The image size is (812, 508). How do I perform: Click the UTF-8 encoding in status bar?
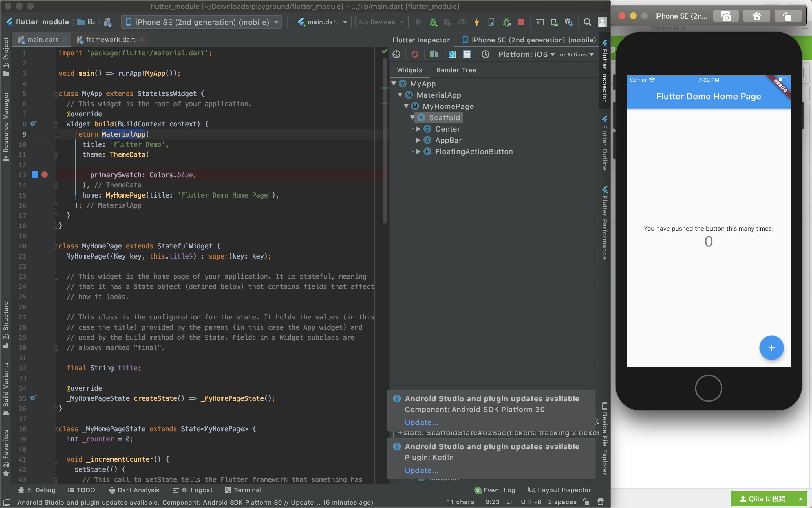point(531,502)
